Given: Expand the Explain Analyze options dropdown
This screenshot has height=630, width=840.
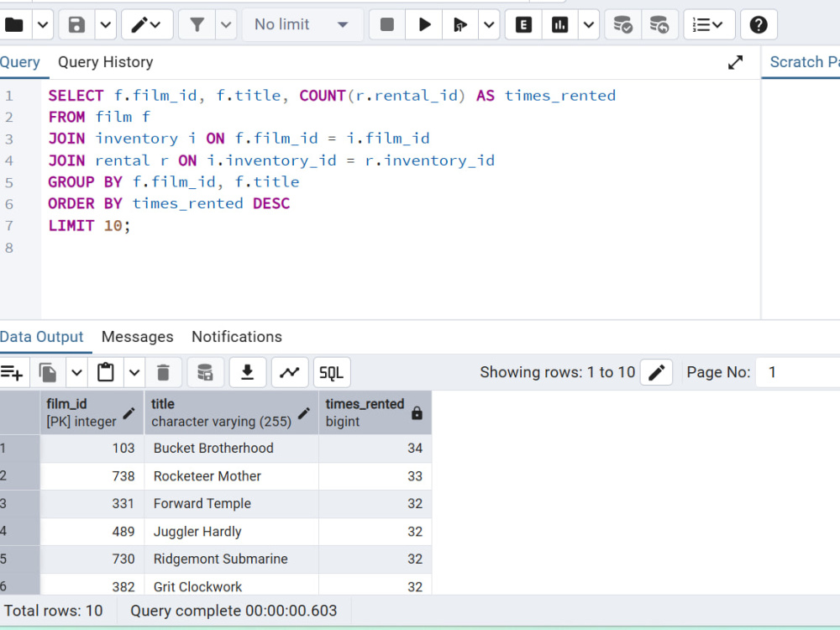Looking at the screenshot, I should click(588, 24).
